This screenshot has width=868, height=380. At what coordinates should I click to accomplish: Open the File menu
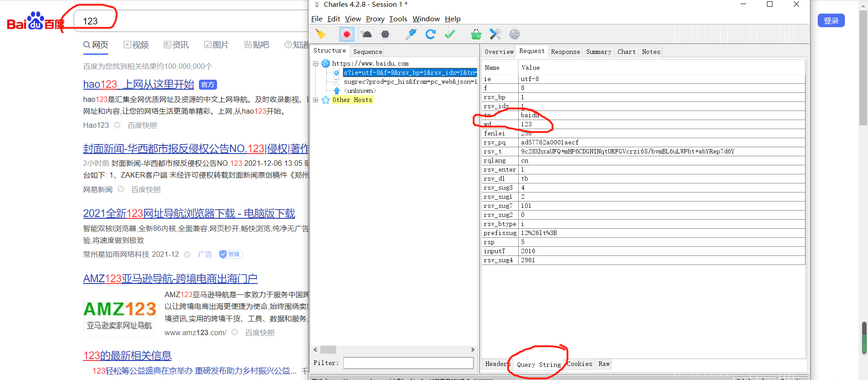pos(317,19)
